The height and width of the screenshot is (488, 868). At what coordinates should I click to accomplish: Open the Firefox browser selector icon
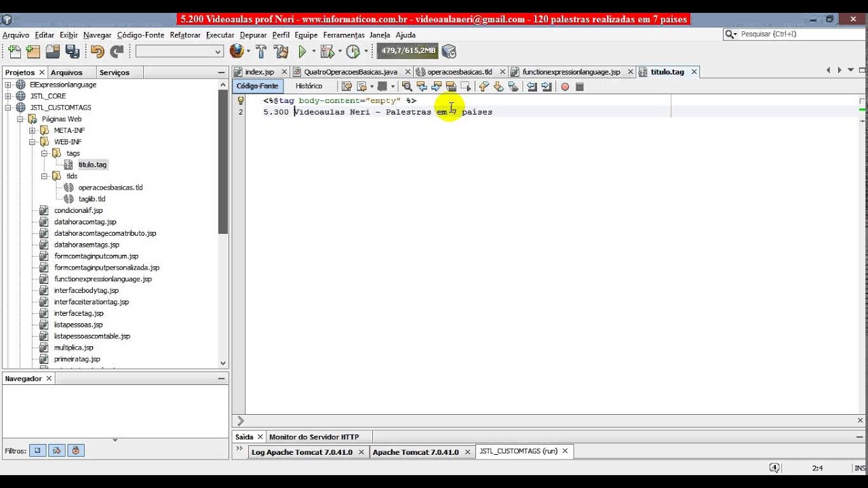click(x=236, y=51)
